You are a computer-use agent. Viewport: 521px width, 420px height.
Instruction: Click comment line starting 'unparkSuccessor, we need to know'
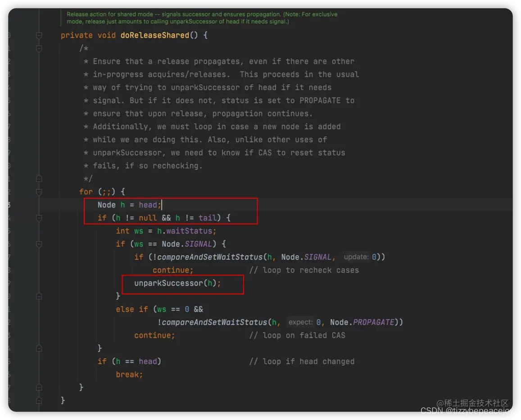215,153
